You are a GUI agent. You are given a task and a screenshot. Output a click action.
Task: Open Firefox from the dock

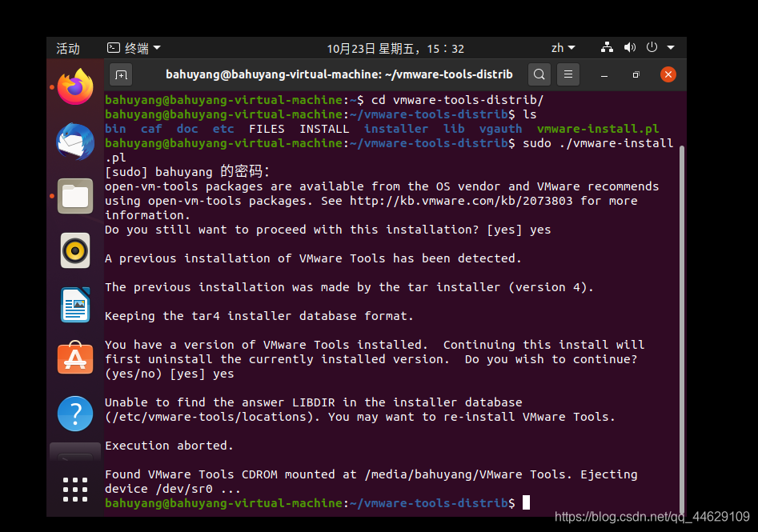click(75, 87)
